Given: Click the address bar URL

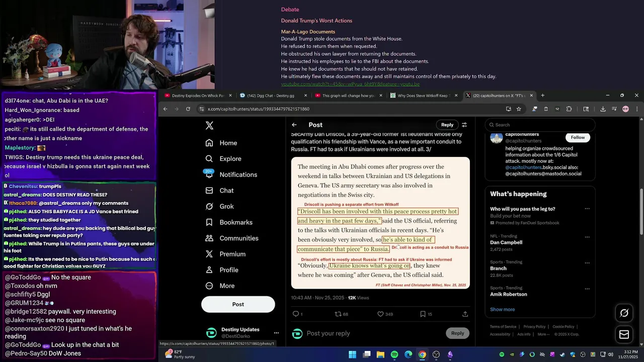Looking at the screenshot, I should point(258,109).
